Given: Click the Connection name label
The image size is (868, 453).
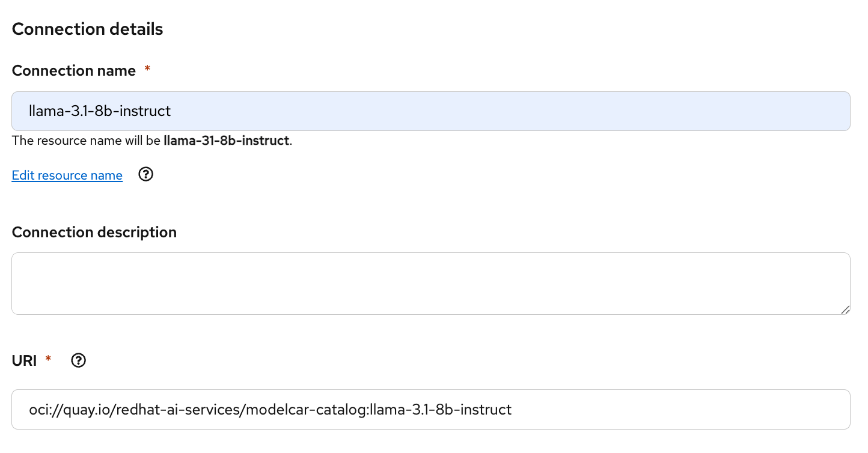Looking at the screenshot, I should click(73, 71).
